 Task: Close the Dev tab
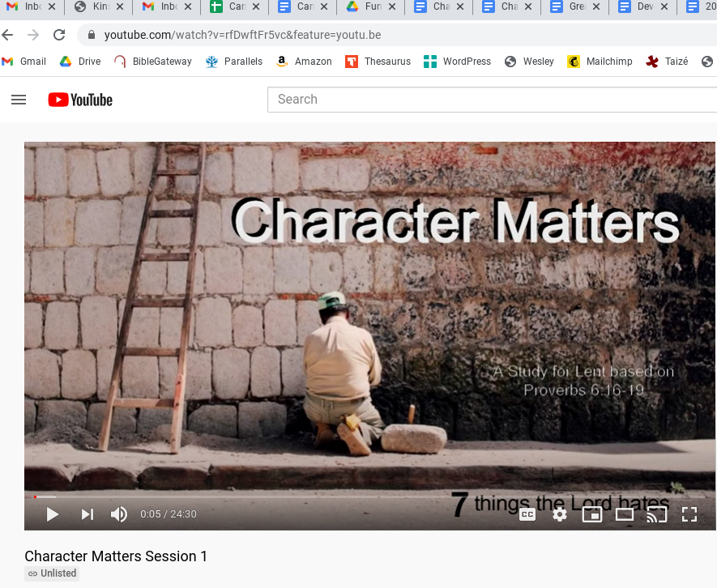pyautogui.click(x=664, y=6)
